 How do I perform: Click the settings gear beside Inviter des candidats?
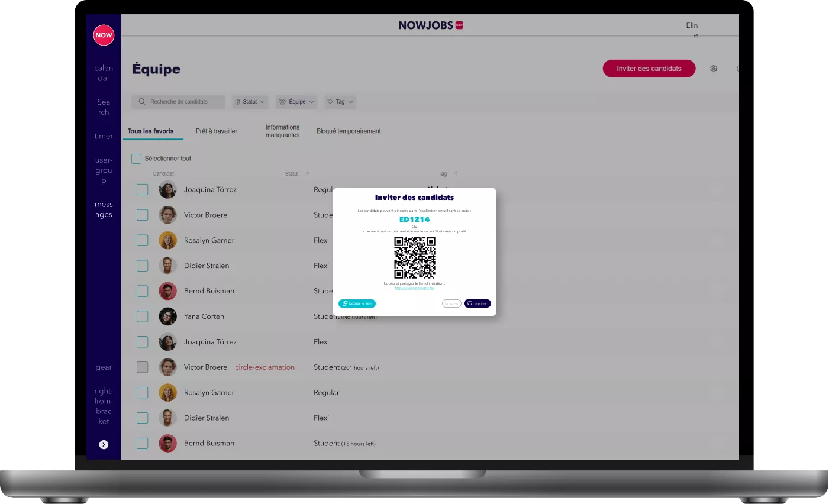(x=714, y=69)
